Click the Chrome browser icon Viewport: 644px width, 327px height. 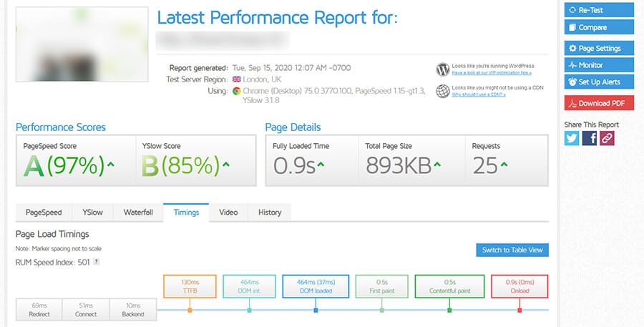pyautogui.click(x=236, y=91)
